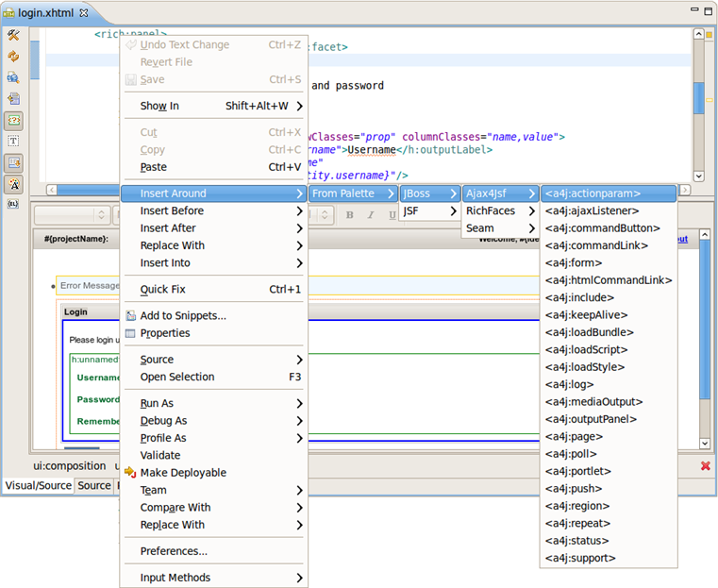Screen dimensions: 718x588
Task: Click the source editor scroll up arrow
Action: coord(699,34)
